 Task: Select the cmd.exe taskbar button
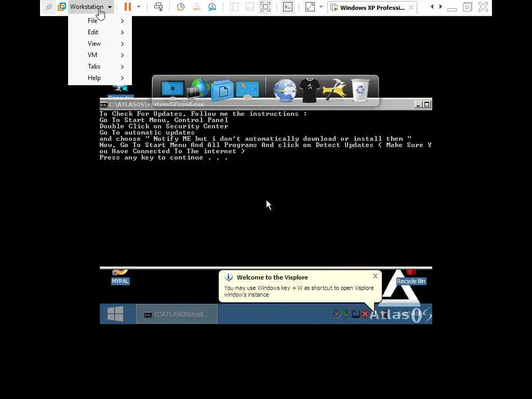pos(177,314)
